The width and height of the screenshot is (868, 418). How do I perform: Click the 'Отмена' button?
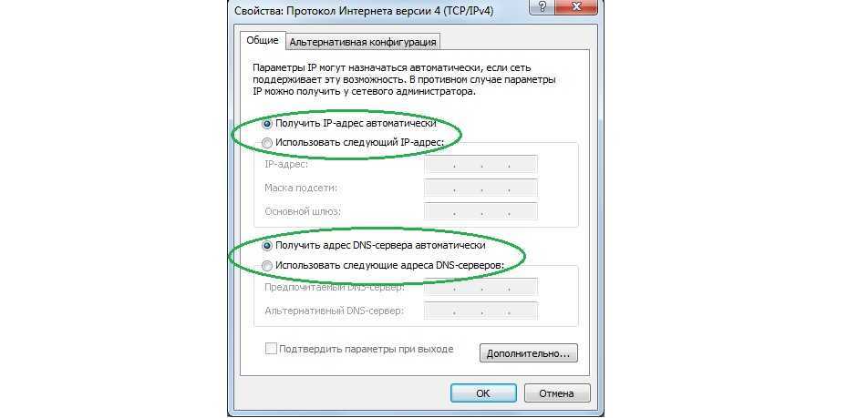coord(557,393)
